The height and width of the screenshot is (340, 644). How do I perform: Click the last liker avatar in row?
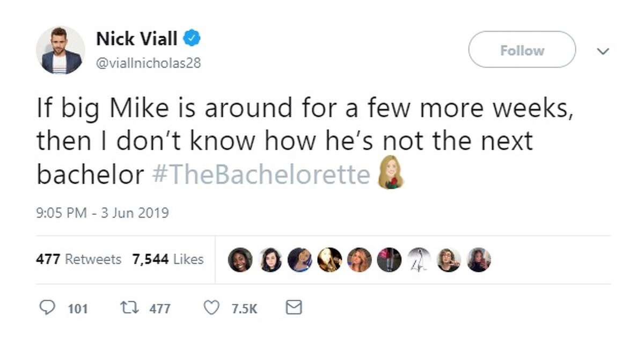pos(478,260)
